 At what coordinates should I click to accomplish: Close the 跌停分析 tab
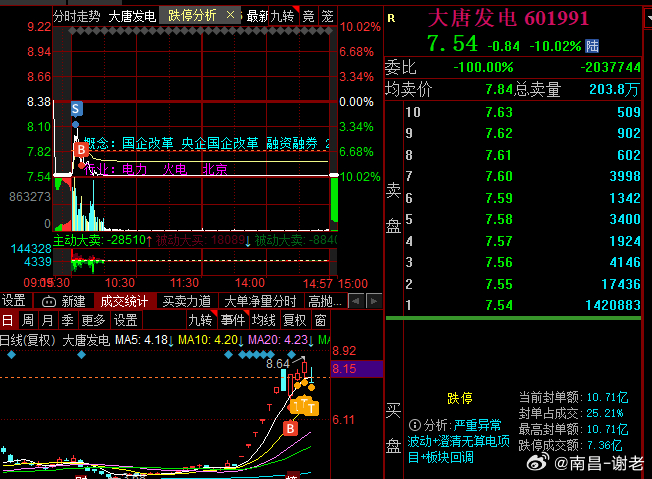(x=230, y=15)
